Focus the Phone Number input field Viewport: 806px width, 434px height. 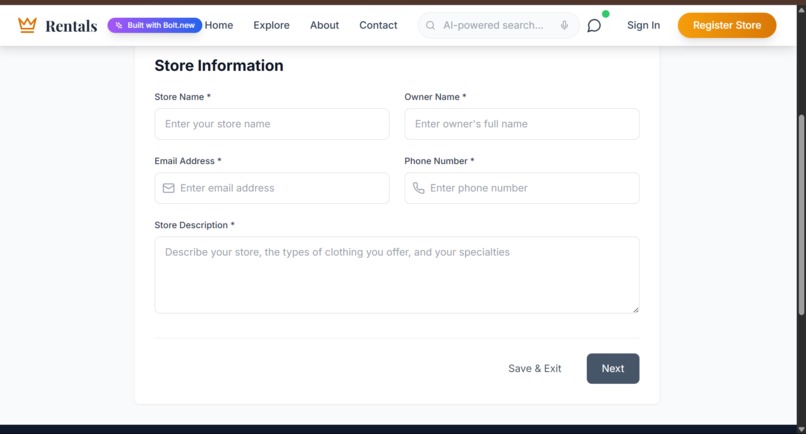point(522,188)
